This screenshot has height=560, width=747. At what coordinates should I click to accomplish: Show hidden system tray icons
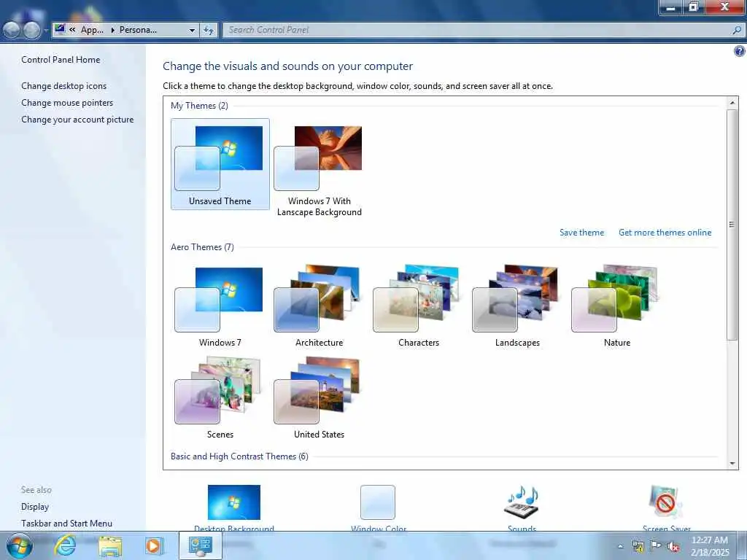tap(620, 546)
